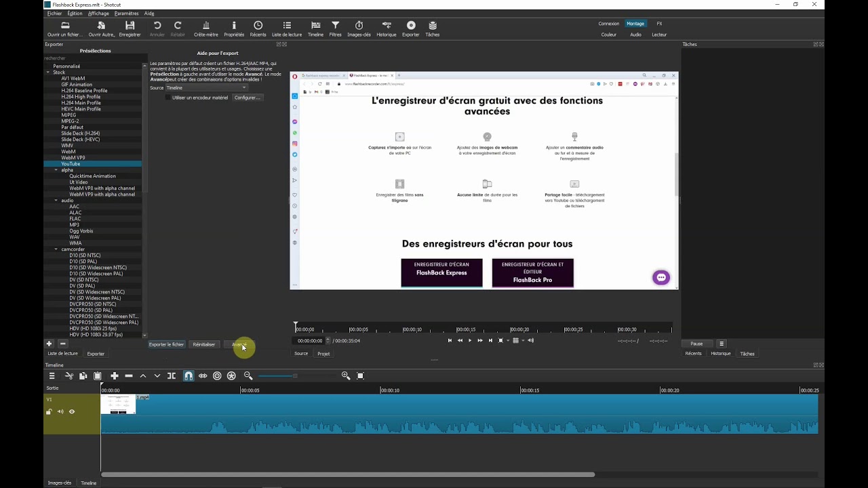Open the Édition menu
The image size is (868, 488).
pos(75,14)
